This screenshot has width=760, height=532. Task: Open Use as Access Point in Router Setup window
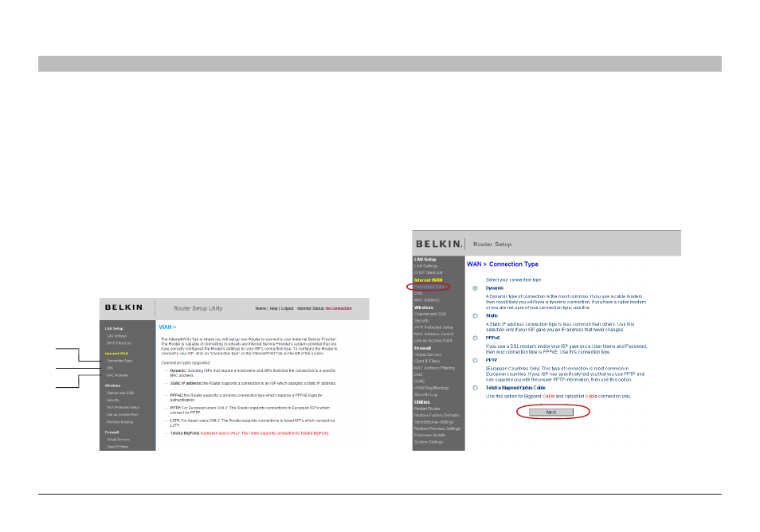[433, 341]
